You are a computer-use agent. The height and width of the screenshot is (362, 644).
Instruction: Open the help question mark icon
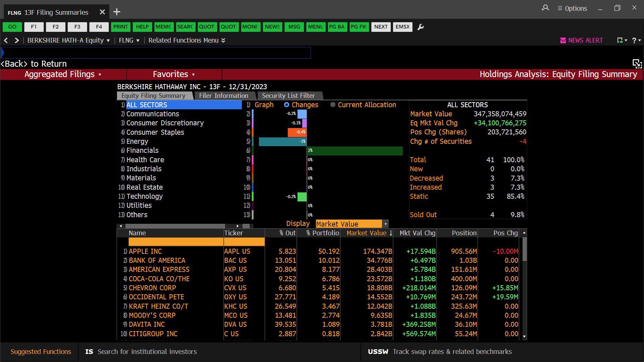tap(636, 40)
